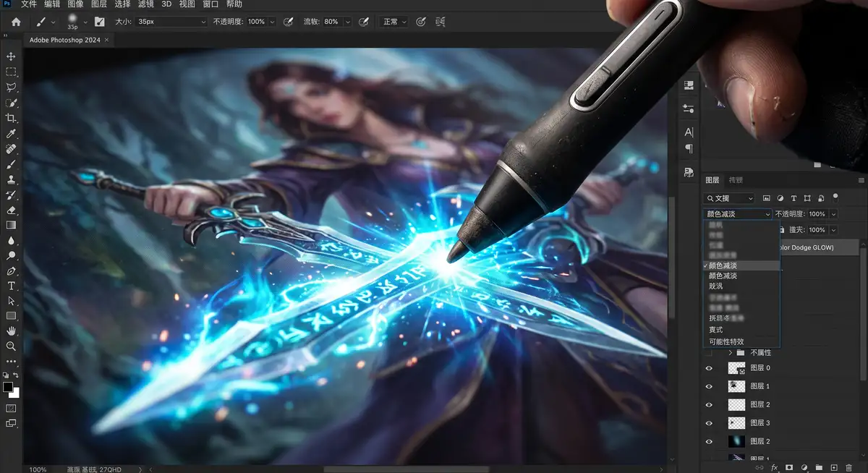Select the Type tool in the toolbar
Viewport: 868px width, 473px height.
point(11,286)
